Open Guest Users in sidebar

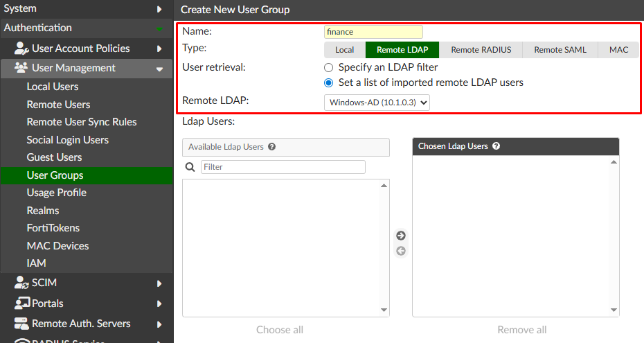tap(54, 157)
